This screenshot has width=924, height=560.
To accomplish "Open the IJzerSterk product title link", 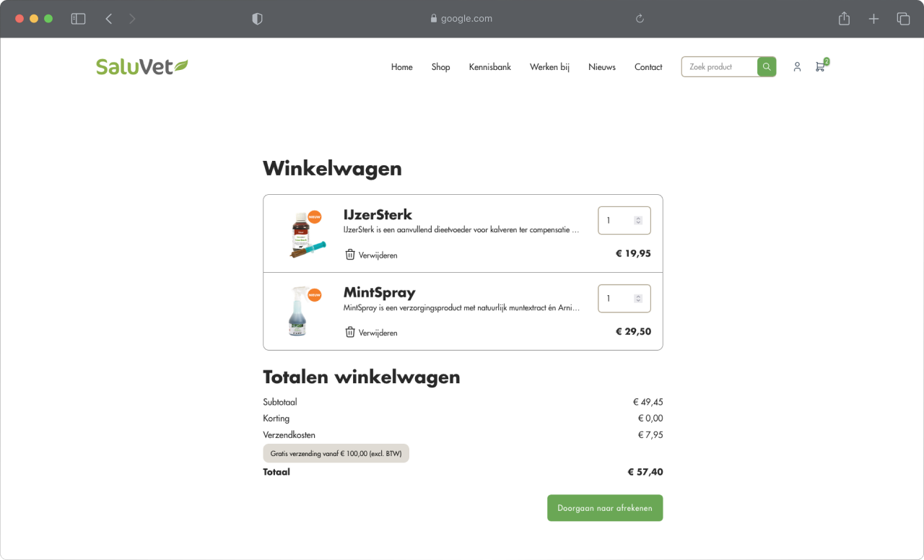I will (x=378, y=214).
